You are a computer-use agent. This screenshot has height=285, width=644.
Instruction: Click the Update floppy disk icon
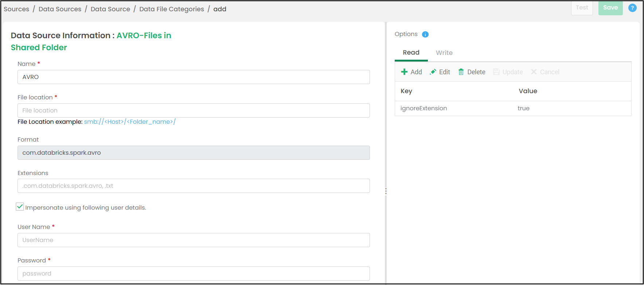point(496,72)
